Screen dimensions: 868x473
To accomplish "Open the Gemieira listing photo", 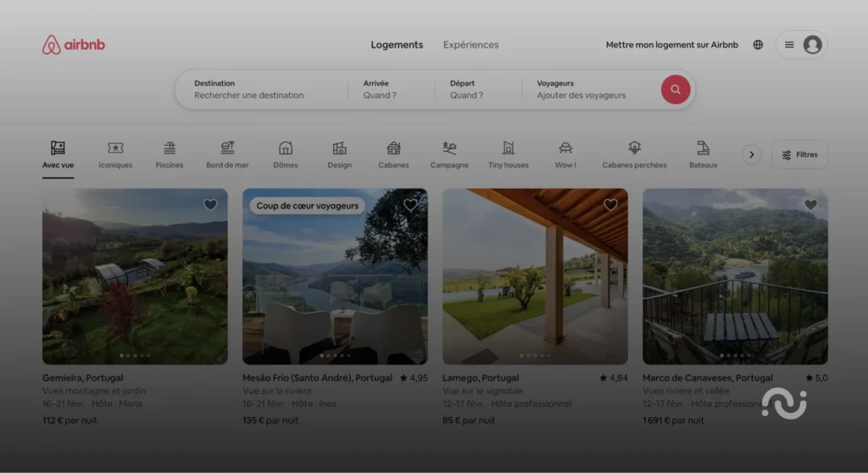I will (x=135, y=276).
